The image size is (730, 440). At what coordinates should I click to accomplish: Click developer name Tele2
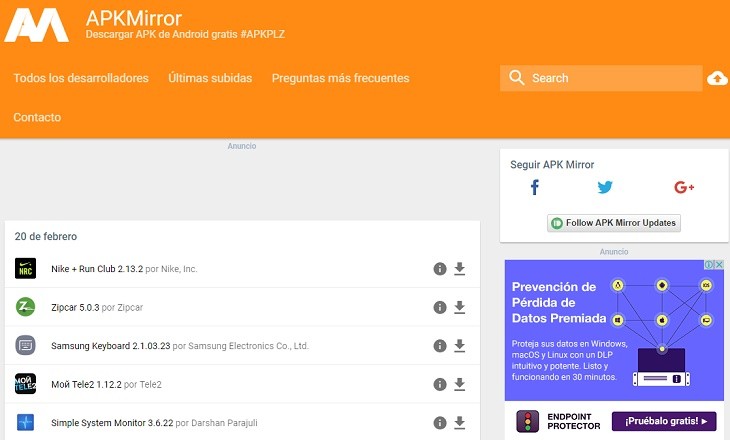pyautogui.click(x=151, y=385)
